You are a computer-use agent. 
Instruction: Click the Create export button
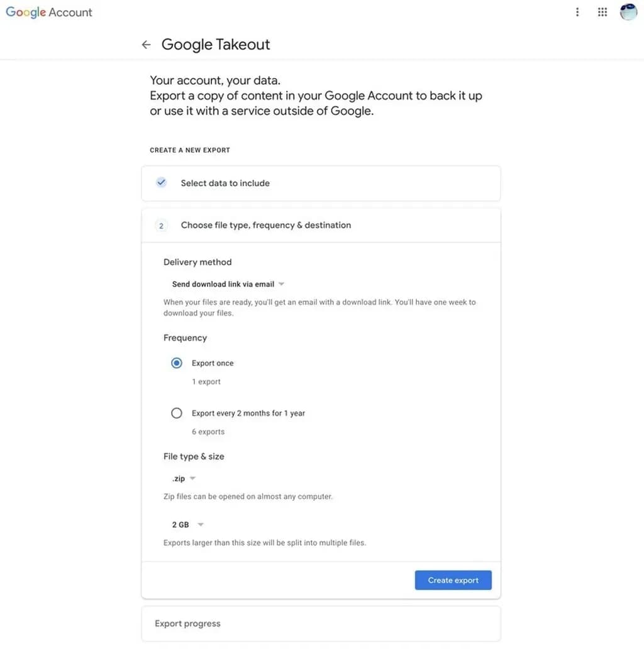(x=453, y=580)
